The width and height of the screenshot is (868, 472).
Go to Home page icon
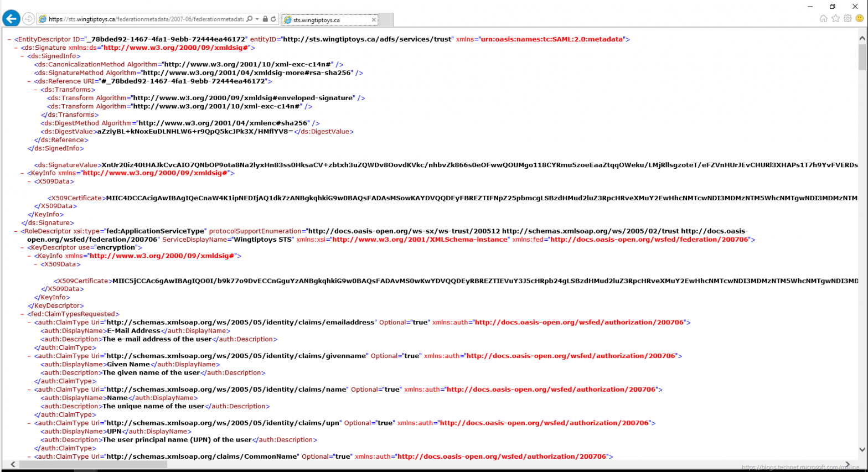point(824,18)
